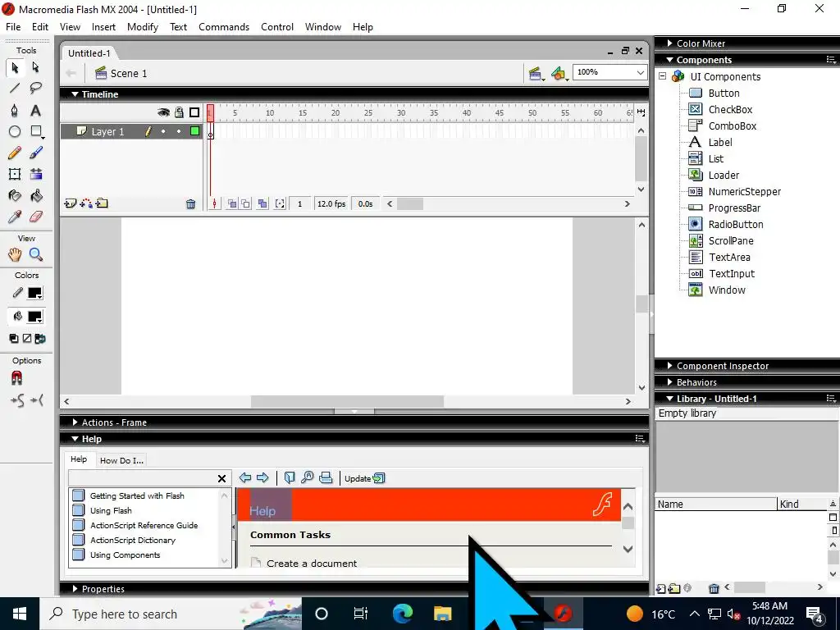Select the Fill Transform tool
The width and height of the screenshot is (840, 630).
(x=36, y=174)
